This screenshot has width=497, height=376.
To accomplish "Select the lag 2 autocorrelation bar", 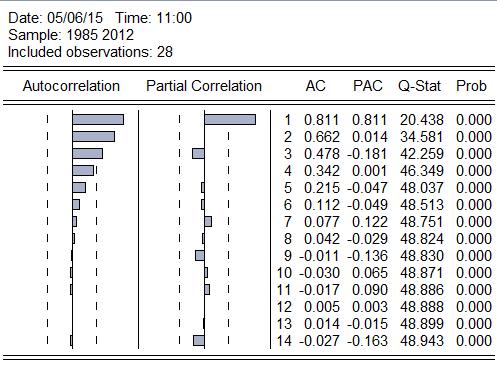I will pyautogui.click(x=94, y=137).
